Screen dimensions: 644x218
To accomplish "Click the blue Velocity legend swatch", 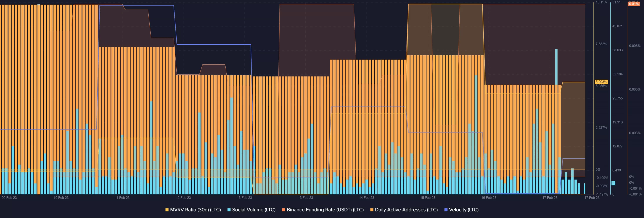I will click(446, 210).
